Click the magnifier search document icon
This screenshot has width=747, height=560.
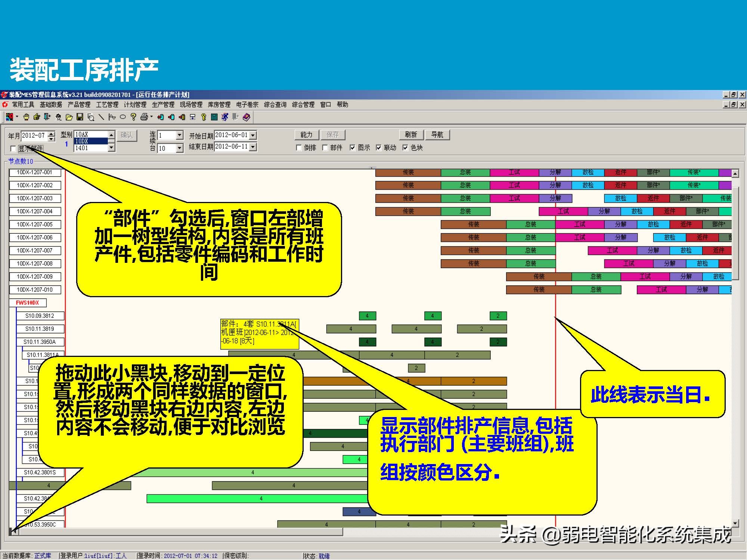coord(90,117)
